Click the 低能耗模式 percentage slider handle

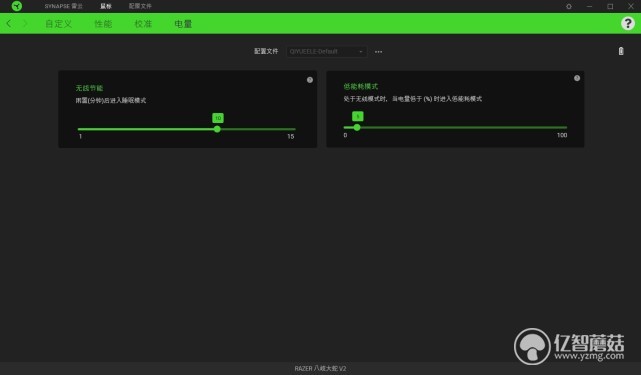pyautogui.click(x=357, y=127)
